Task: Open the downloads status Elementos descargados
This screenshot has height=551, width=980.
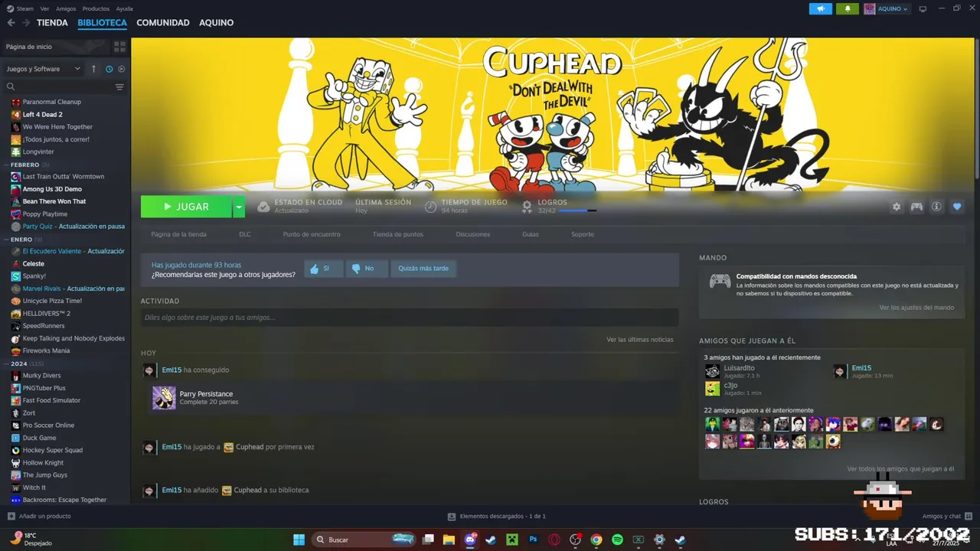Action: pyautogui.click(x=497, y=517)
